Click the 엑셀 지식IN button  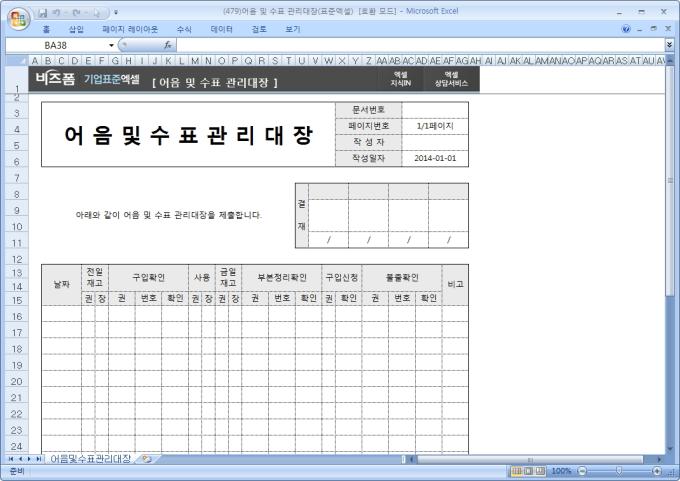click(400, 79)
